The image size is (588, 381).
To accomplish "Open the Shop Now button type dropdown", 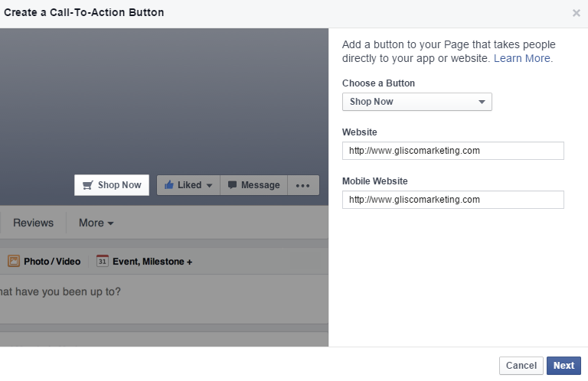I will click(417, 102).
